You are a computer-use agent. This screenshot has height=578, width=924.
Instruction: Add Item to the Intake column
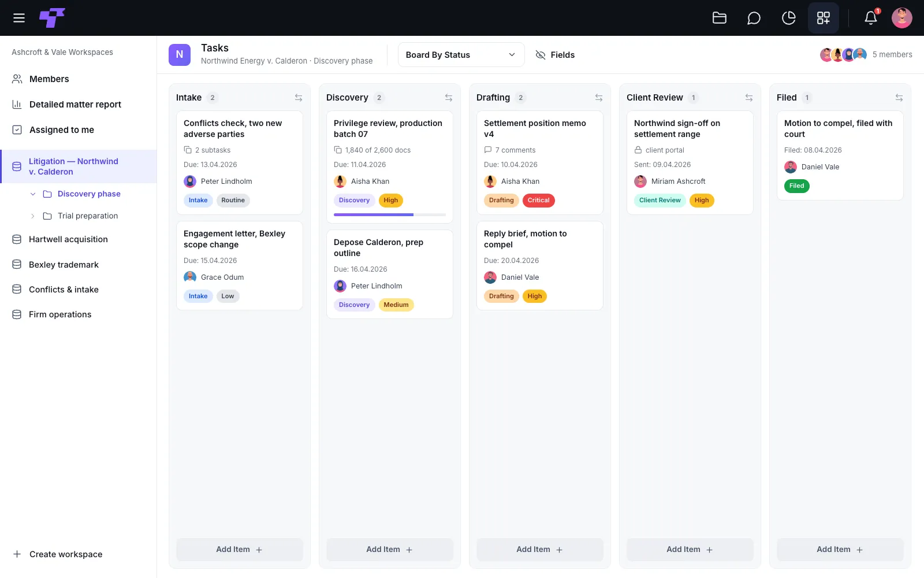pyautogui.click(x=240, y=550)
